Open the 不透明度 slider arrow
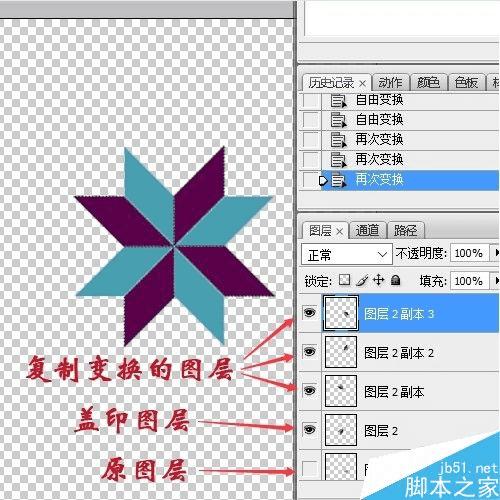The image size is (500, 500). coord(495,253)
